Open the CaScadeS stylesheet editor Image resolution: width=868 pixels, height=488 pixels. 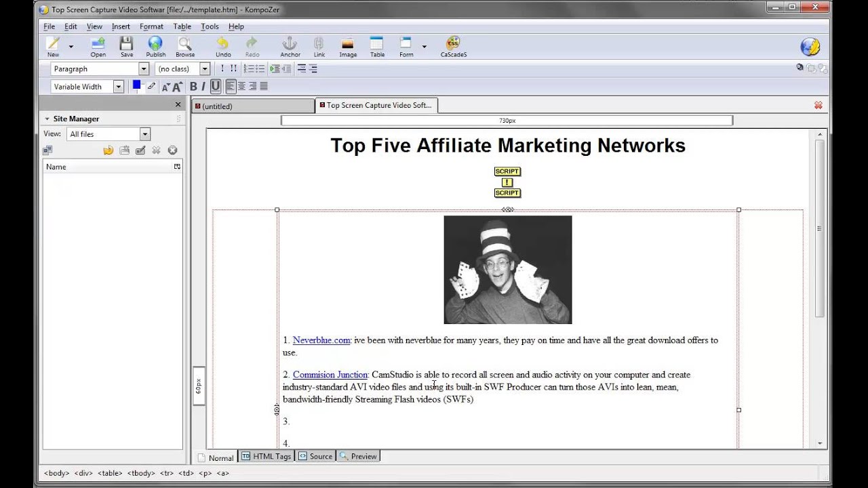coord(453,46)
